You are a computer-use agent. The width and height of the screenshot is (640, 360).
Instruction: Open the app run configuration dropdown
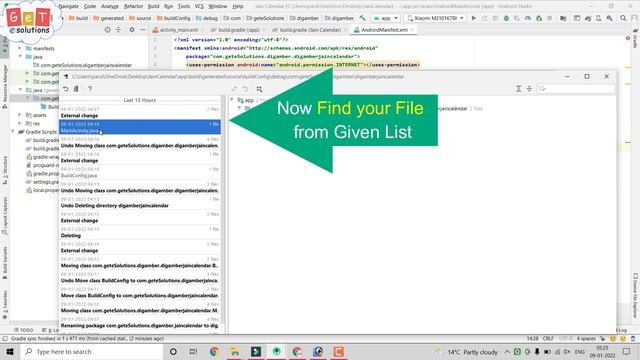point(386,18)
